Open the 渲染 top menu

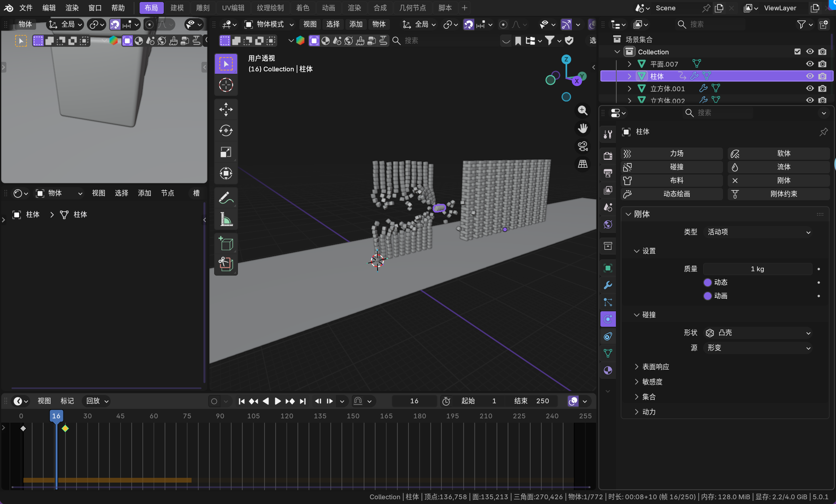72,8
